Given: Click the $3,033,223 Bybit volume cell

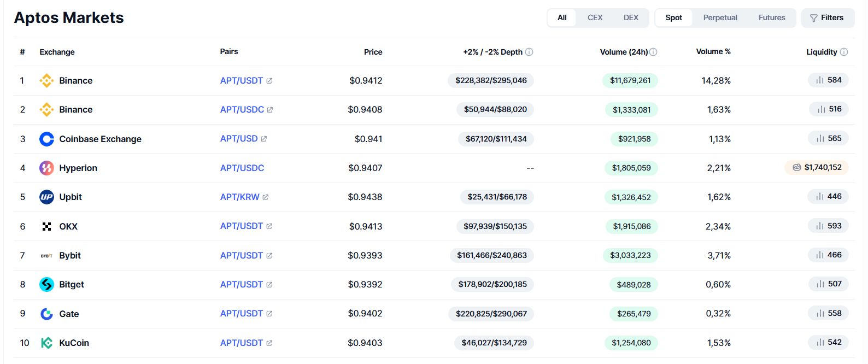Looking at the screenshot, I should point(630,255).
